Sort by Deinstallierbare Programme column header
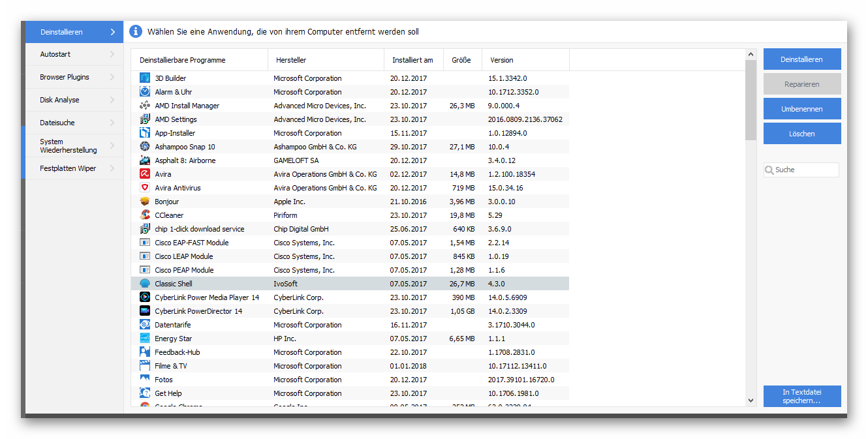 pos(200,60)
